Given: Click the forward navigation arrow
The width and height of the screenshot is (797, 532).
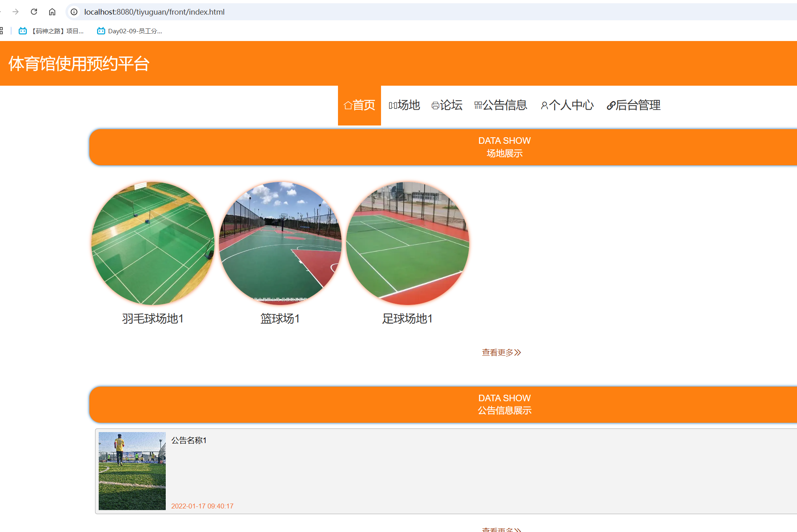Looking at the screenshot, I should [x=15, y=12].
